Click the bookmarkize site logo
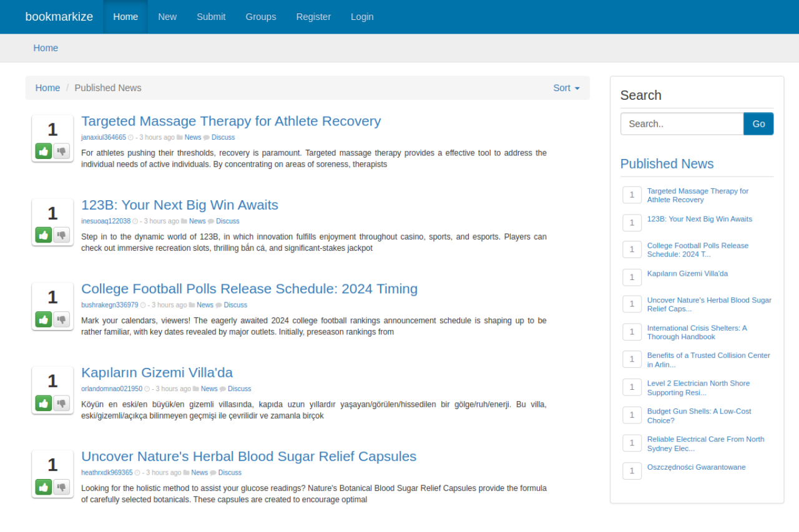Viewport: 799px width, 532px height. pyautogui.click(x=59, y=17)
